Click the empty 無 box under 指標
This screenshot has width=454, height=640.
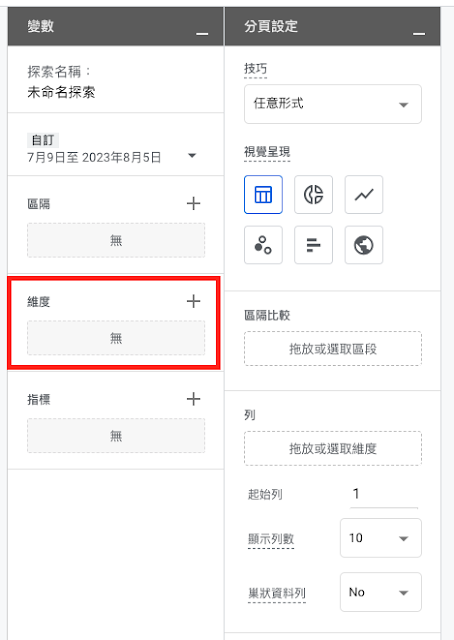(116, 436)
